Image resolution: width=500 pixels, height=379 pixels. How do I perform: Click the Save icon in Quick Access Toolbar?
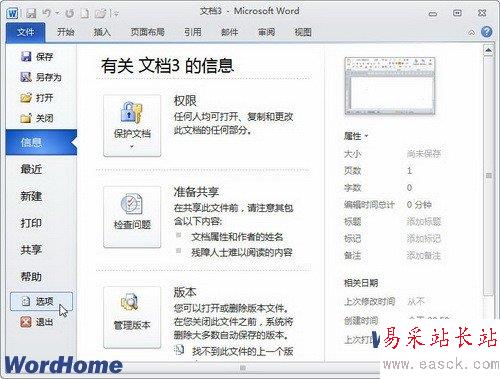click(x=31, y=14)
